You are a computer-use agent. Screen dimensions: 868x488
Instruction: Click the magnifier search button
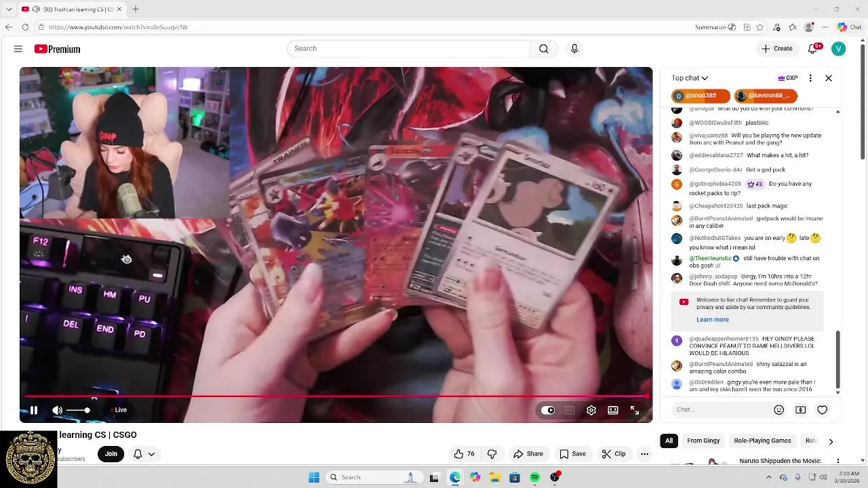(544, 49)
